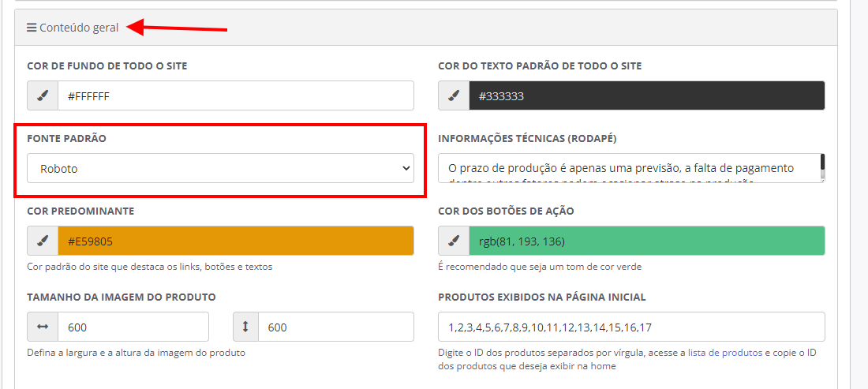
Task: Click the rgb(81, 193, 136) color field
Action: tap(647, 241)
